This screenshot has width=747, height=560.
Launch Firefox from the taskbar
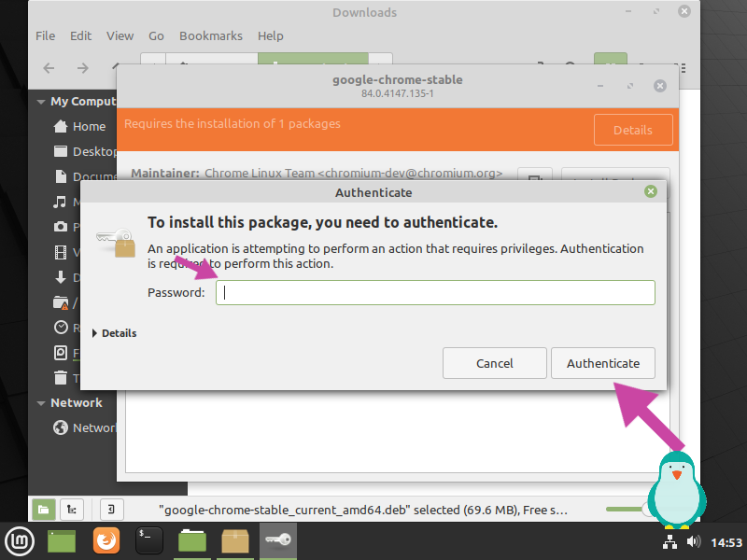coord(106,541)
